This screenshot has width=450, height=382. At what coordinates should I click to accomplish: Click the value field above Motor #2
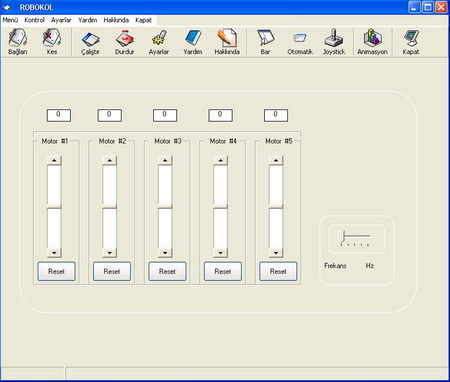click(x=109, y=115)
